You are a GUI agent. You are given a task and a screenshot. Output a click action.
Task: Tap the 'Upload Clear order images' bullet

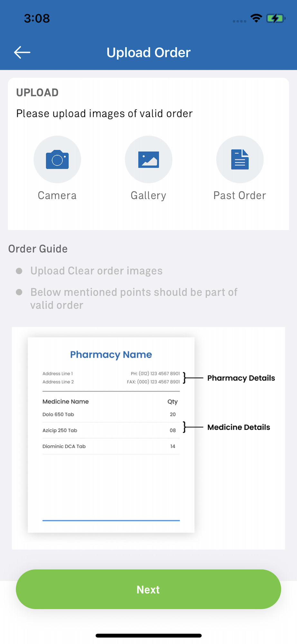96,271
